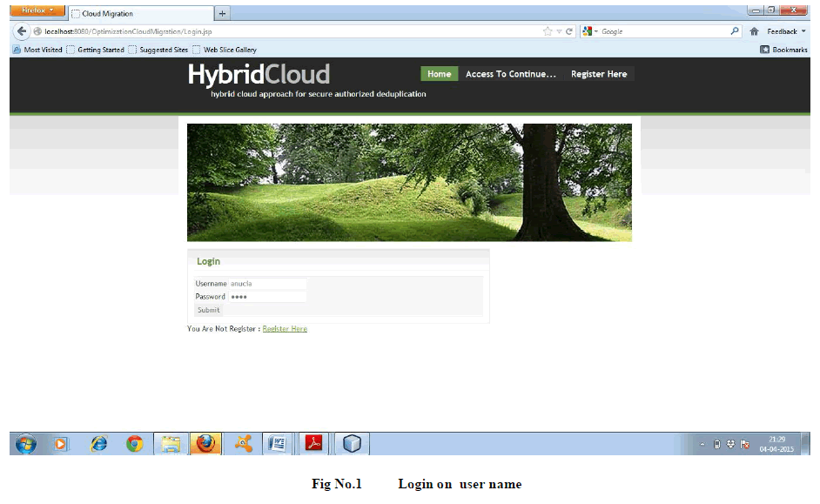Open a new browser tab
Screen dimensions: 820x504
click(223, 13)
